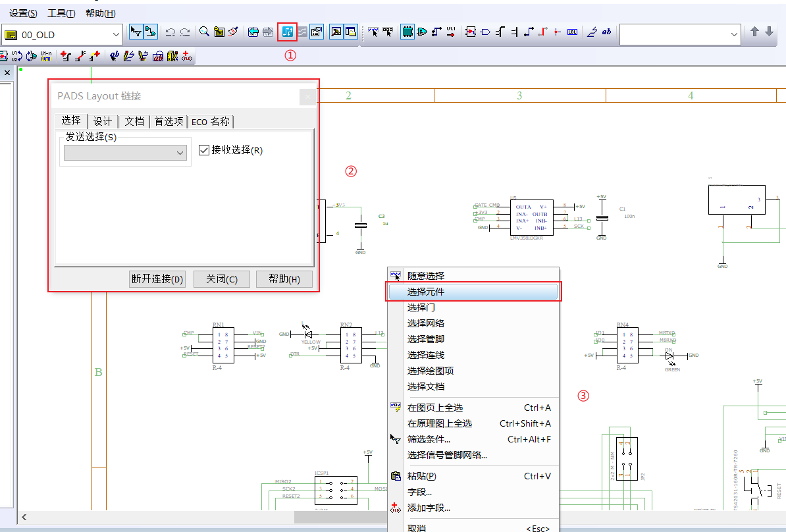Toggle the LBL labels selection filter

tap(572, 32)
